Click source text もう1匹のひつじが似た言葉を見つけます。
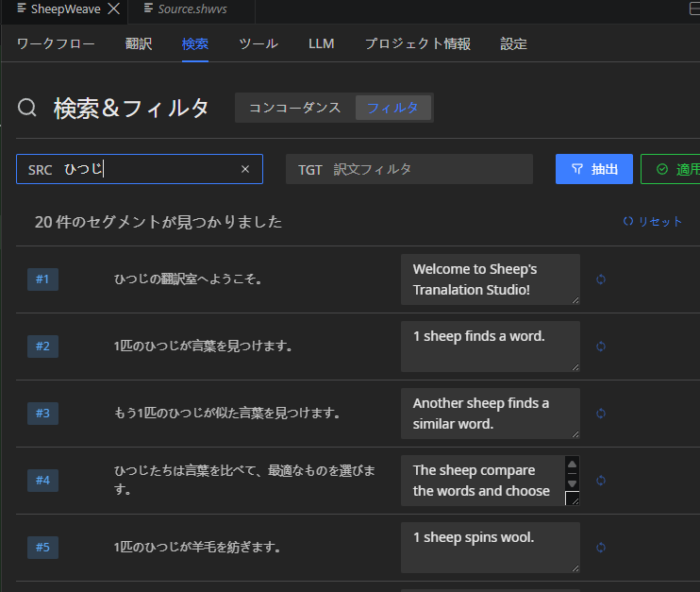Image resolution: width=700 pixels, height=592 pixels. point(226,414)
